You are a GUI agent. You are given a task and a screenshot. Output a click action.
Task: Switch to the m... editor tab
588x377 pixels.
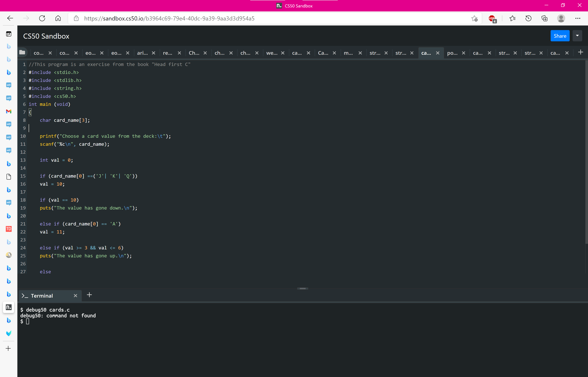pyautogui.click(x=348, y=53)
